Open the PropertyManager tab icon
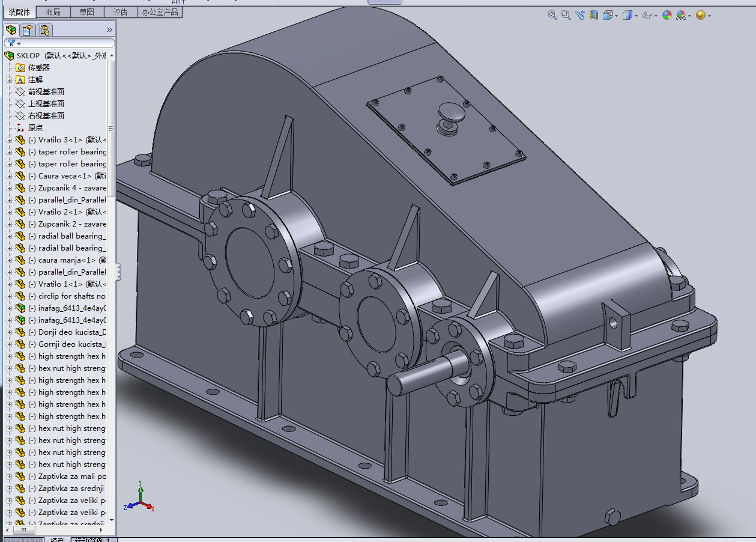This screenshot has height=542, width=756. [28, 29]
